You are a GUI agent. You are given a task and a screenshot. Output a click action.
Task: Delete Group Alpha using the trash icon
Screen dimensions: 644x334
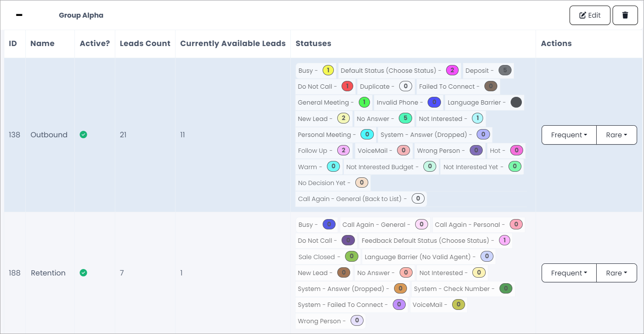pos(625,15)
